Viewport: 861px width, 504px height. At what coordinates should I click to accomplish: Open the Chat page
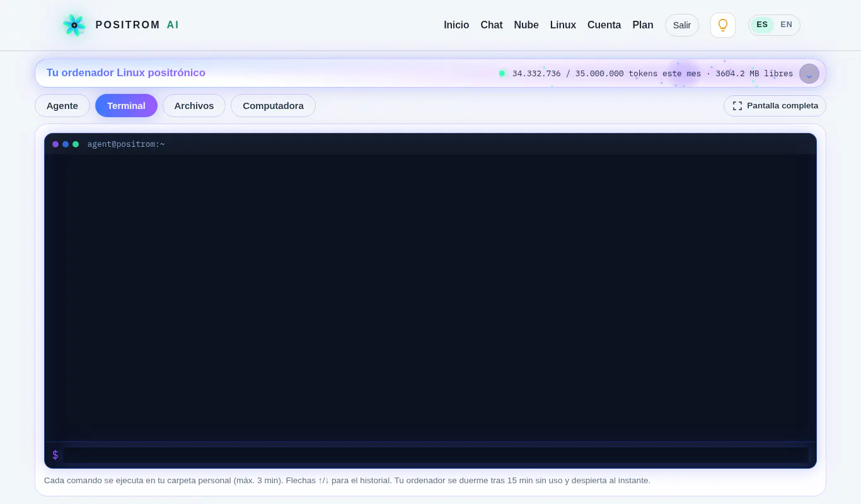pos(492,25)
